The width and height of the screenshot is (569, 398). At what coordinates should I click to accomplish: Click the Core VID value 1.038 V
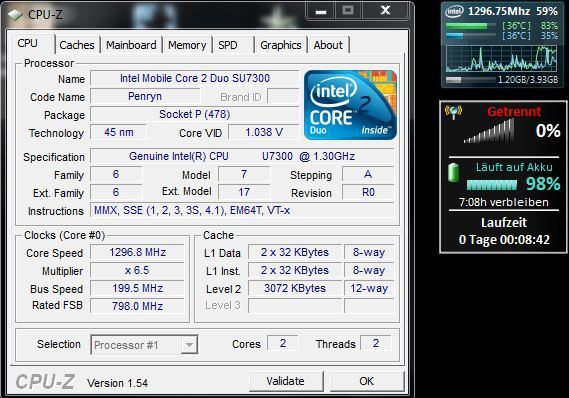pyautogui.click(x=264, y=132)
